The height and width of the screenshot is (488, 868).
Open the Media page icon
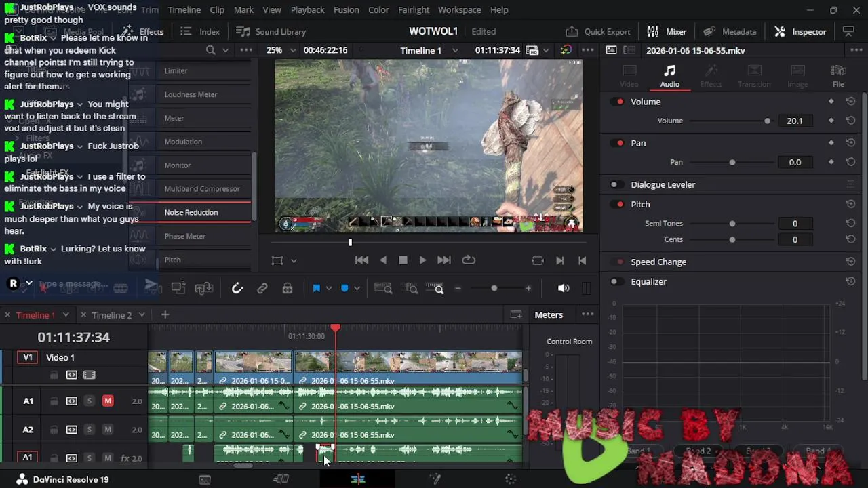click(205, 479)
